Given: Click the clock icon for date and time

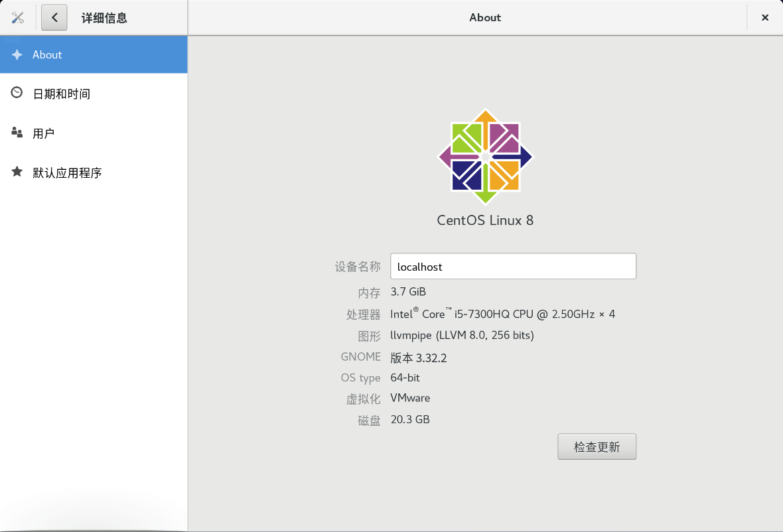Looking at the screenshot, I should click(17, 93).
